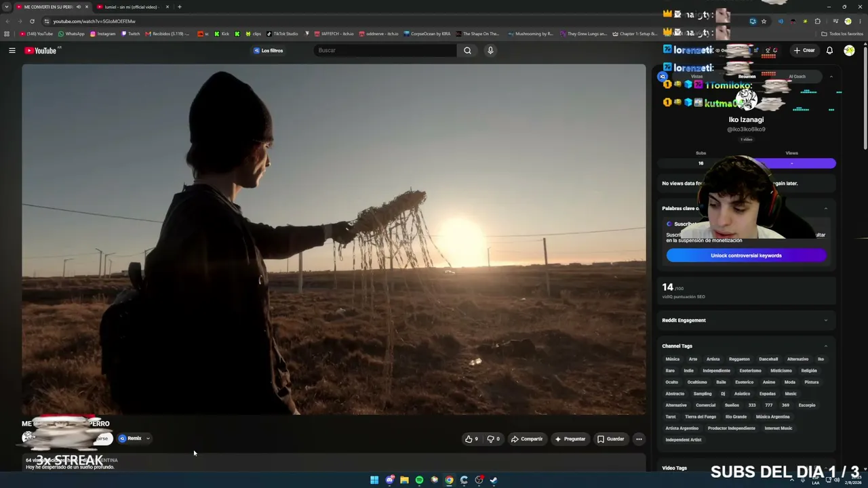
Task: Select the Música channel tag
Action: [x=672, y=359]
